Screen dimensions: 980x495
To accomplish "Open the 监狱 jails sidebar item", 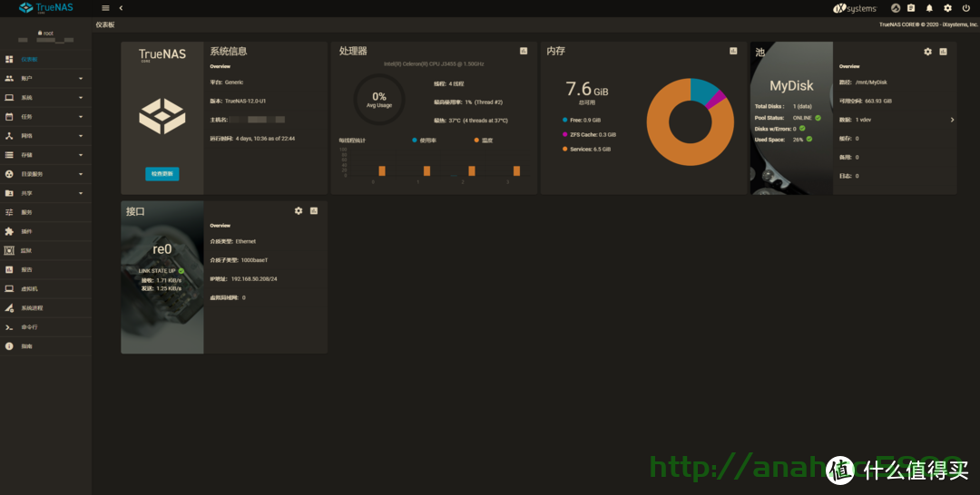I will point(45,250).
